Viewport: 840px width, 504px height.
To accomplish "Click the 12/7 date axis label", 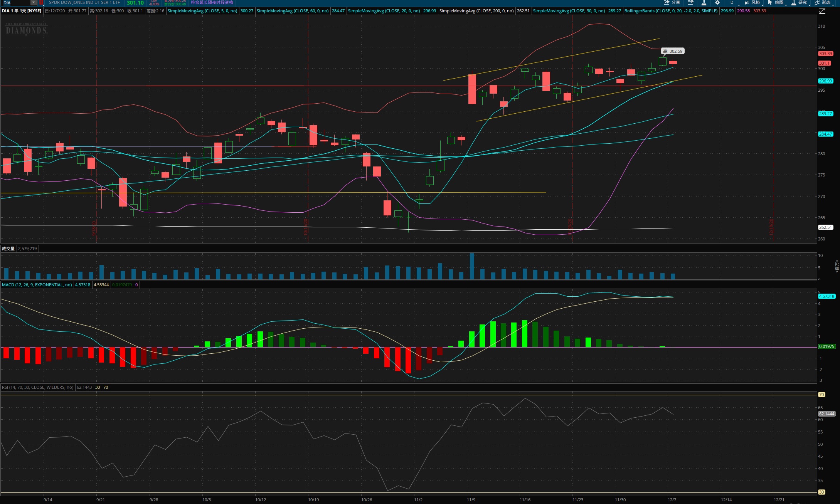I will [x=672, y=500].
